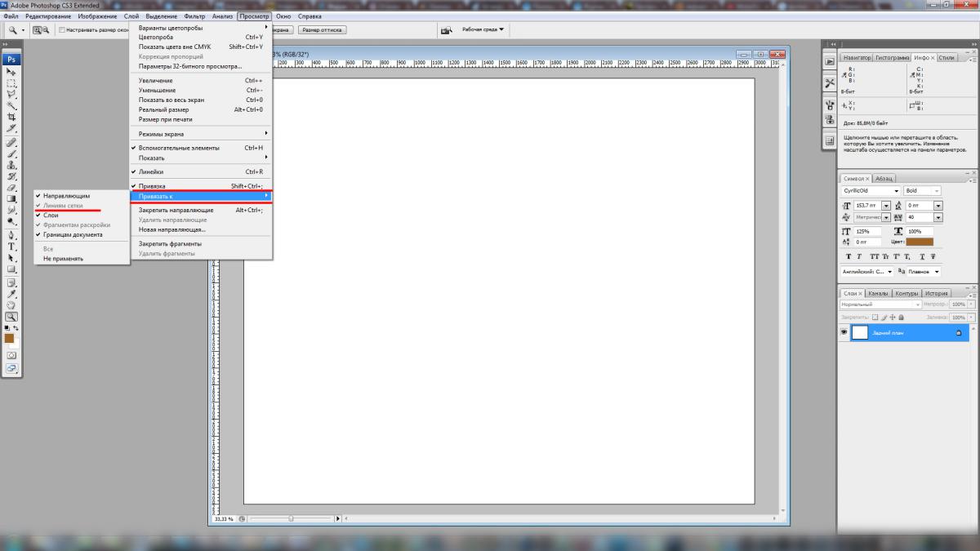Screen dimensions: 980x551
Task: Open the 'Плавное' anti-aliasing dropdown
Action: [923, 272]
